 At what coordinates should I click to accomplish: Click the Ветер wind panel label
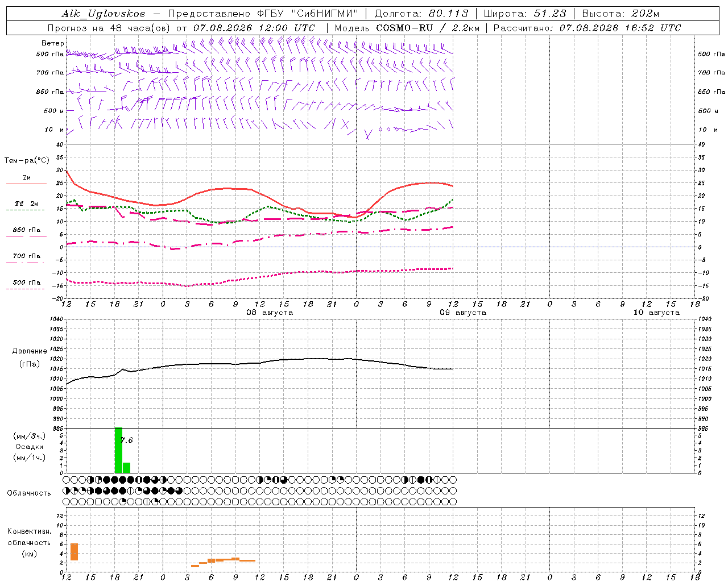tap(52, 43)
